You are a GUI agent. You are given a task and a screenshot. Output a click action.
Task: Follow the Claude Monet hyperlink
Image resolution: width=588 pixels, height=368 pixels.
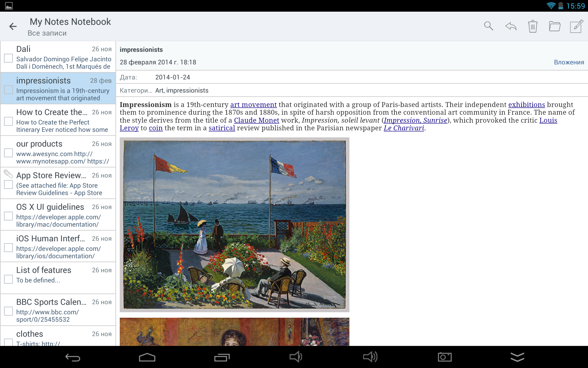[256, 120]
